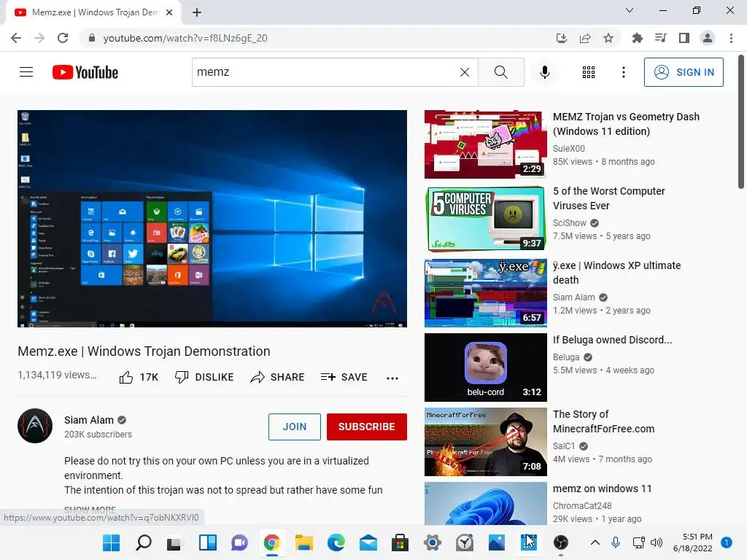The width and height of the screenshot is (747, 560).
Task: Open taskbar clock and date
Action: (x=692, y=542)
